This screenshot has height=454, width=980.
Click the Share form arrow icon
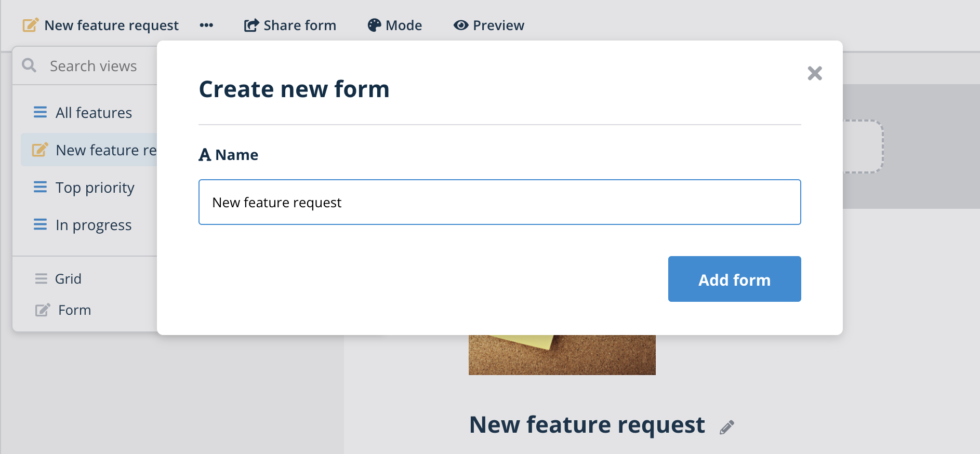pos(251,24)
